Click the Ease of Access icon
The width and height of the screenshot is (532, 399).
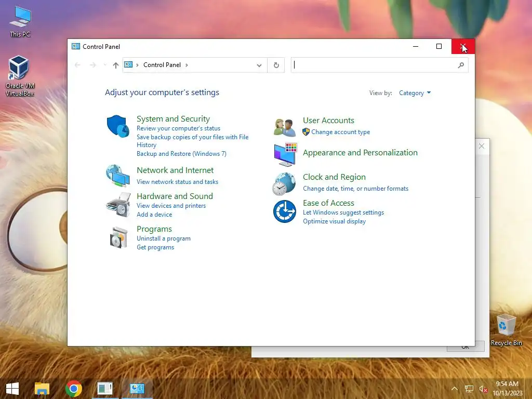pos(285,211)
